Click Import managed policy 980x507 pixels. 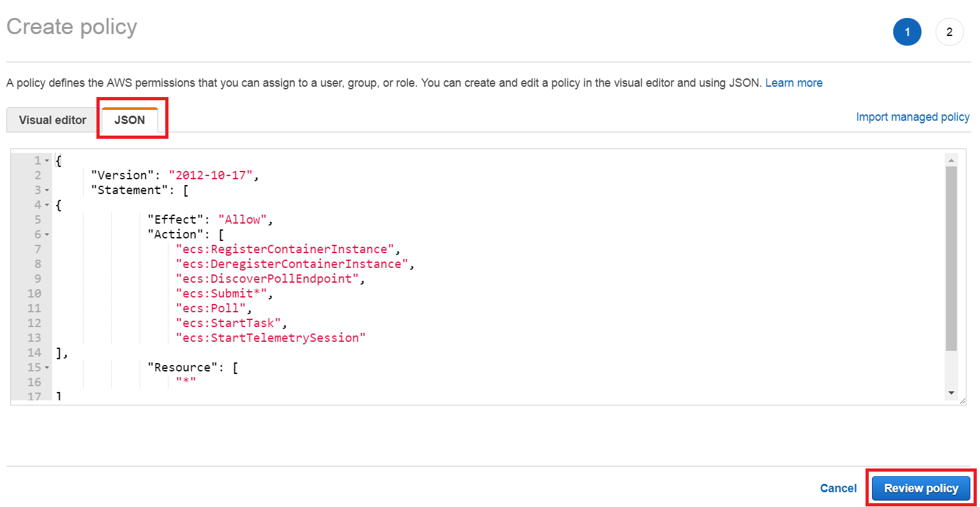point(912,116)
